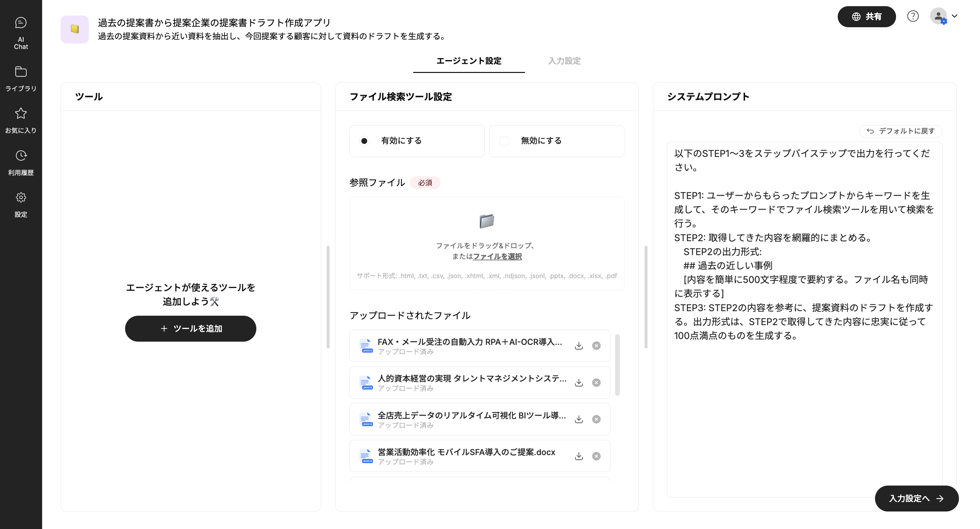Screen dimensions: 980x529
Task: Select 無効にする radio option
Action: [504, 141]
